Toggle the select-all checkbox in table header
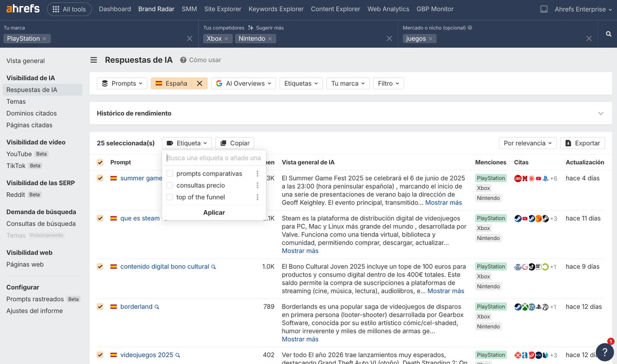Image resolution: width=617 pixels, height=364 pixels. tap(100, 162)
